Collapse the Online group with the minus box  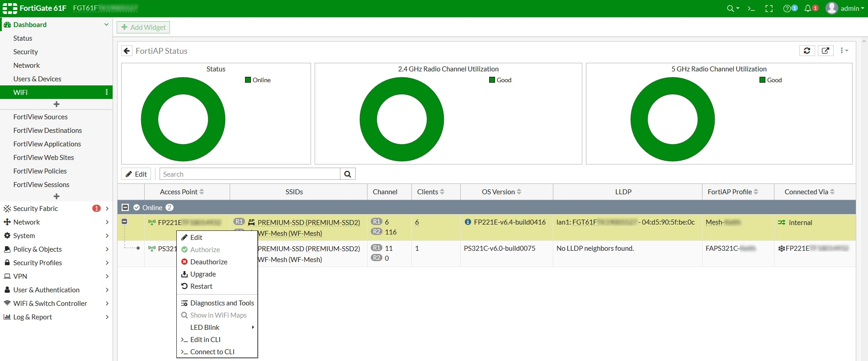pyautogui.click(x=125, y=207)
